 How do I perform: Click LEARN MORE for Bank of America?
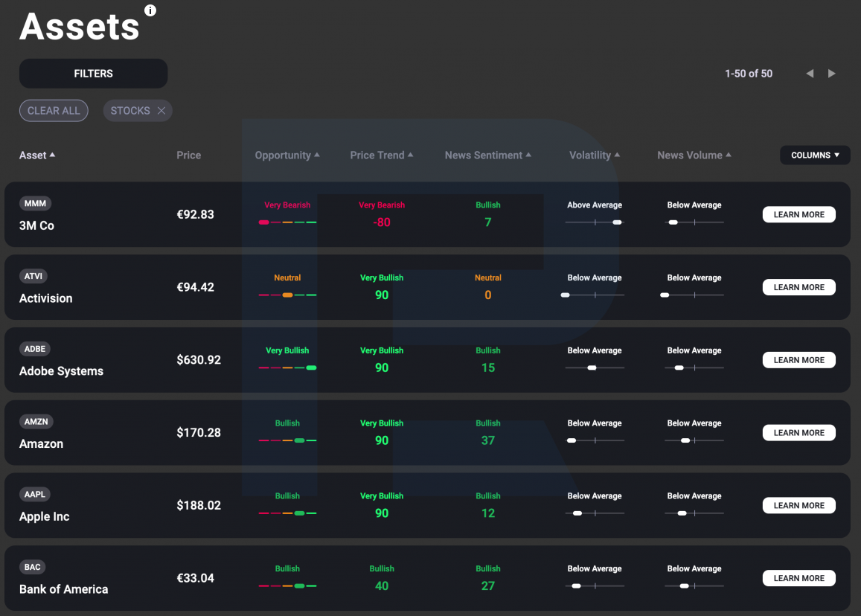click(799, 578)
